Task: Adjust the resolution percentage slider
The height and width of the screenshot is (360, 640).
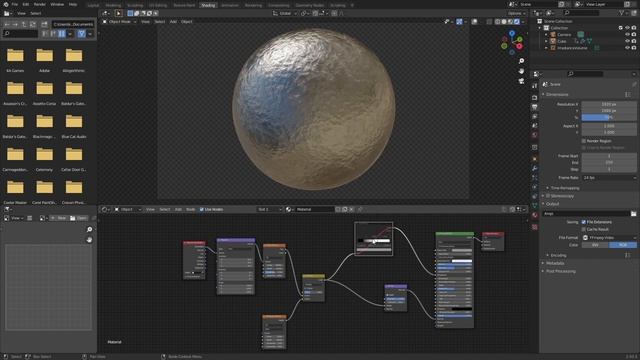Action: (x=609, y=118)
